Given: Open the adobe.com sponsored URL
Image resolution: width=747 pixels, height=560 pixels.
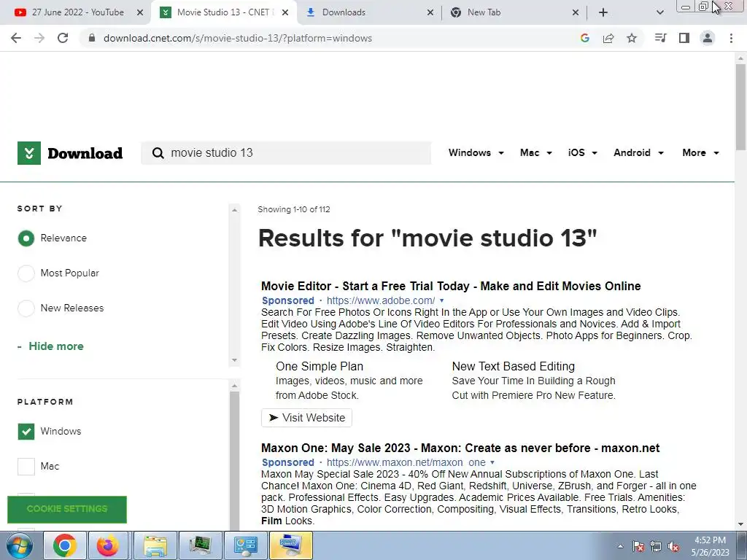Looking at the screenshot, I should 381,300.
